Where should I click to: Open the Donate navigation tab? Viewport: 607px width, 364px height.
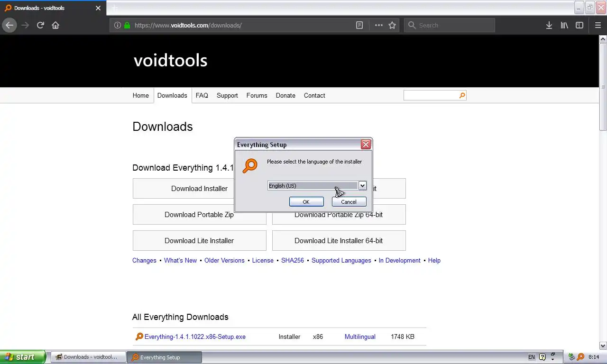click(x=285, y=95)
